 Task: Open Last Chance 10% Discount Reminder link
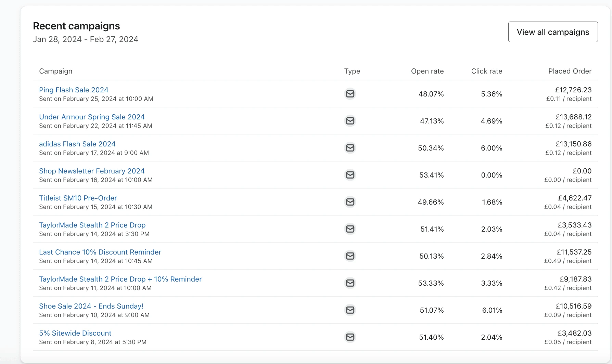tap(100, 252)
